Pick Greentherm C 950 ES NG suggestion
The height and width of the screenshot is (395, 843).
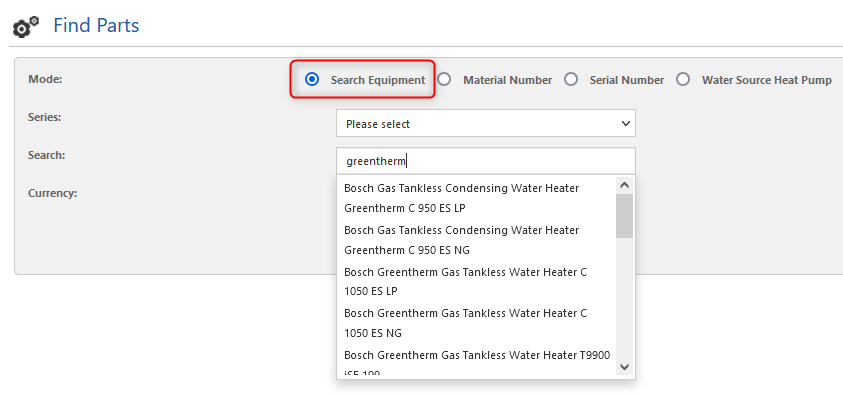pyautogui.click(x=476, y=240)
